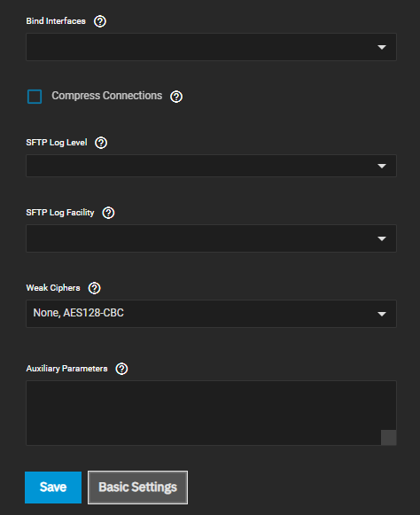Click the Bind Interfaces dropdown arrow
The image size is (420, 515).
click(382, 47)
